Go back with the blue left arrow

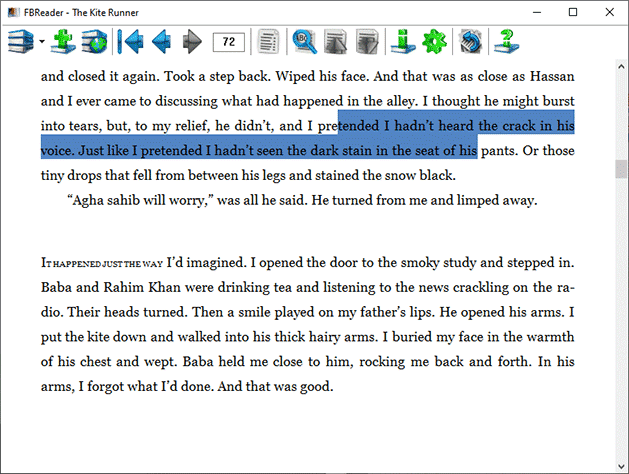coord(162,41)
